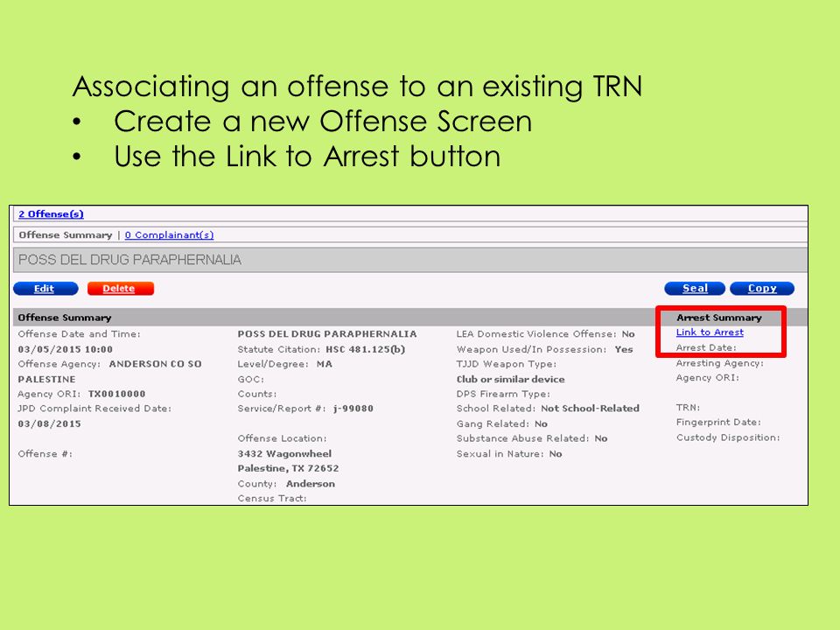Click the ANDERSON CO SO agency name
This screenshot has width=840, height=630.
click(156, 364)
